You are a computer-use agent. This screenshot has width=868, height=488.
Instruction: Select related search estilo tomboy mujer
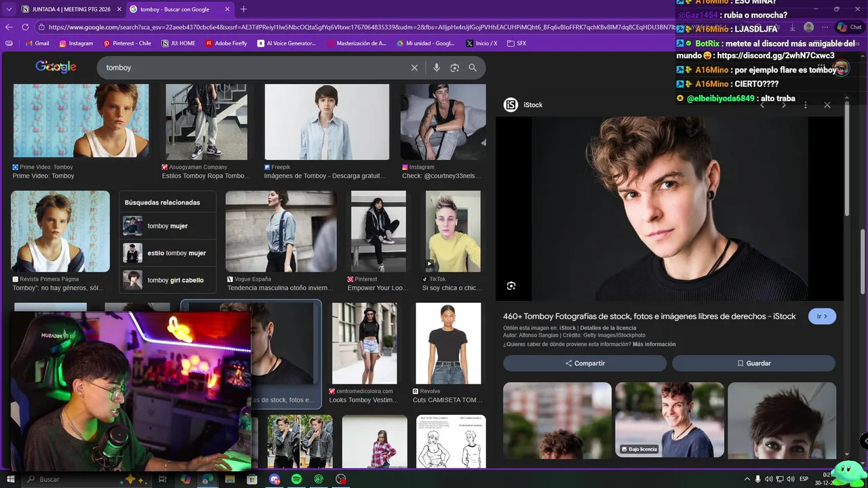[167, 253]
